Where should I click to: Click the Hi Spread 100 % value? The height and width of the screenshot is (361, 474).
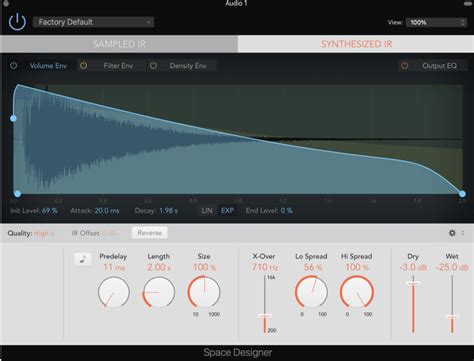(358, 267)
